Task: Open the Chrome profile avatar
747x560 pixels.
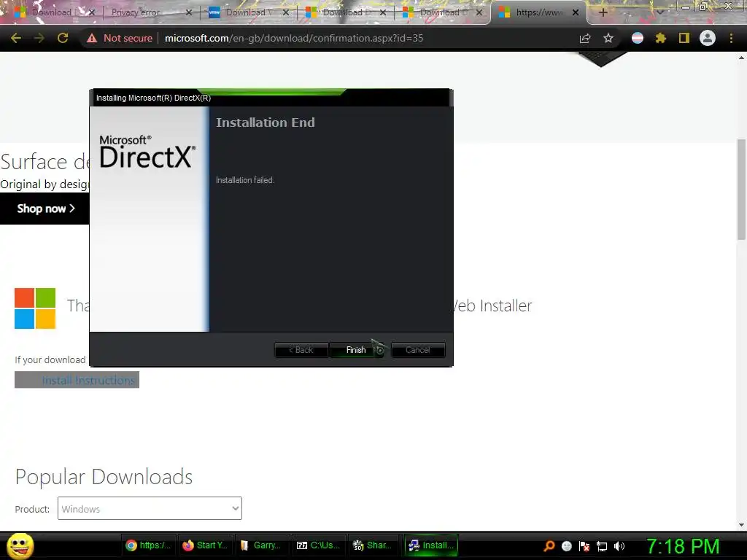Action: [708, 38]
